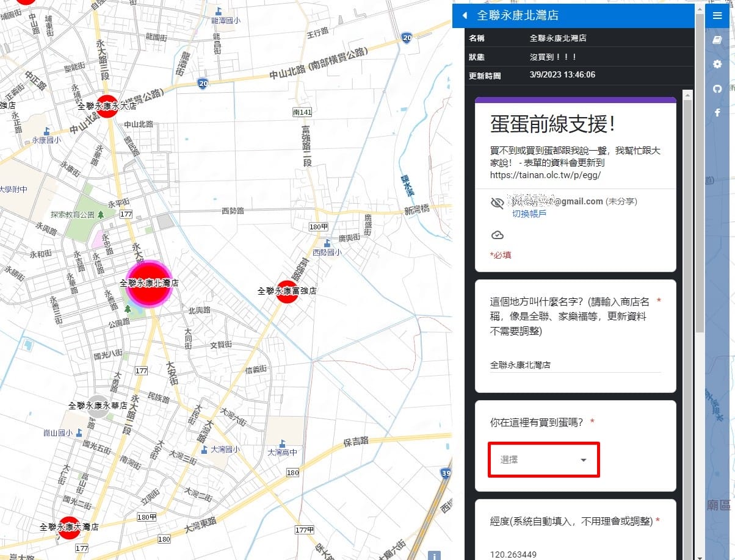Click the back arrow beside 全聯永康北灣店 header
This screenshot has width=735, height=560.
coord(465,15)
